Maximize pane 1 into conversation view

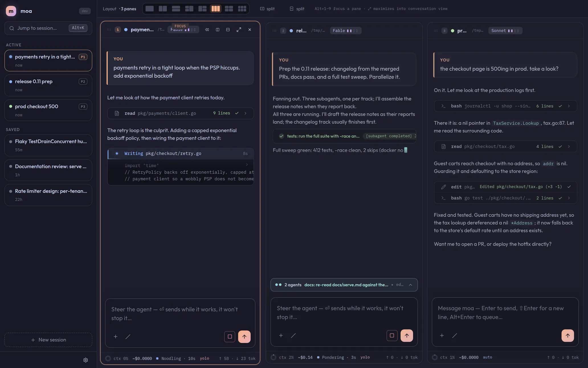[x=239, y=30]
